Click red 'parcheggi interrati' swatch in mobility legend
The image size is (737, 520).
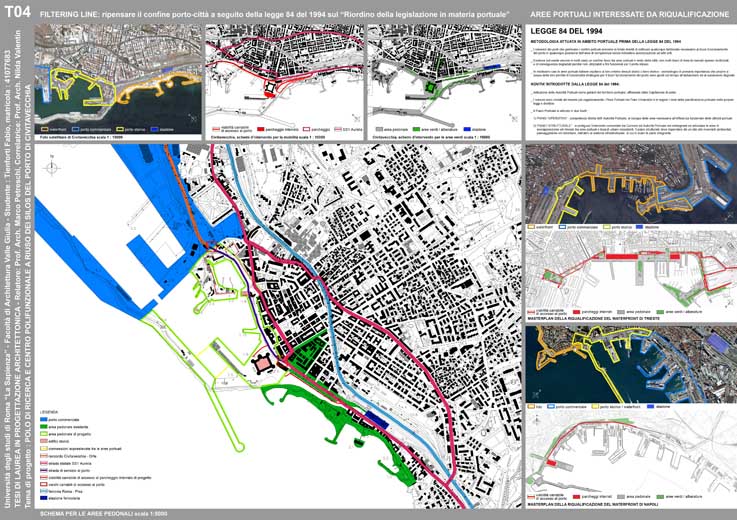(260, 129)
